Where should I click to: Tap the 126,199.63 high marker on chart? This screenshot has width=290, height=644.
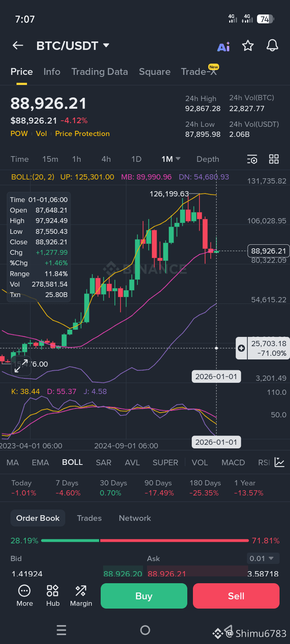coord(169,194)
